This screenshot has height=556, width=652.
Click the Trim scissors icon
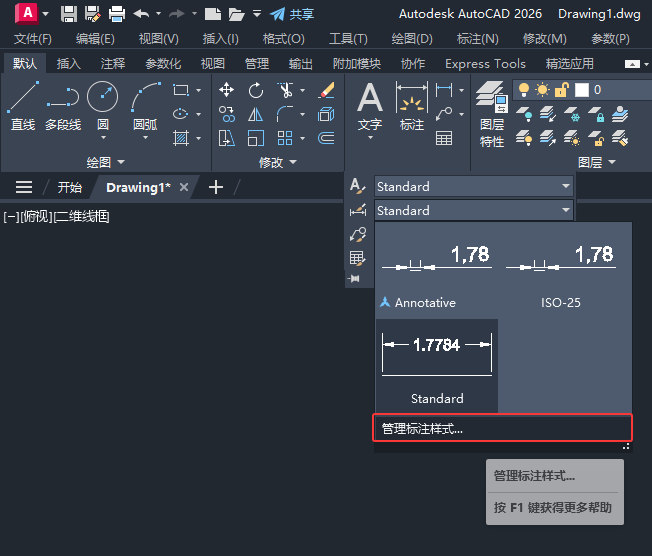(x=285, y=90)
